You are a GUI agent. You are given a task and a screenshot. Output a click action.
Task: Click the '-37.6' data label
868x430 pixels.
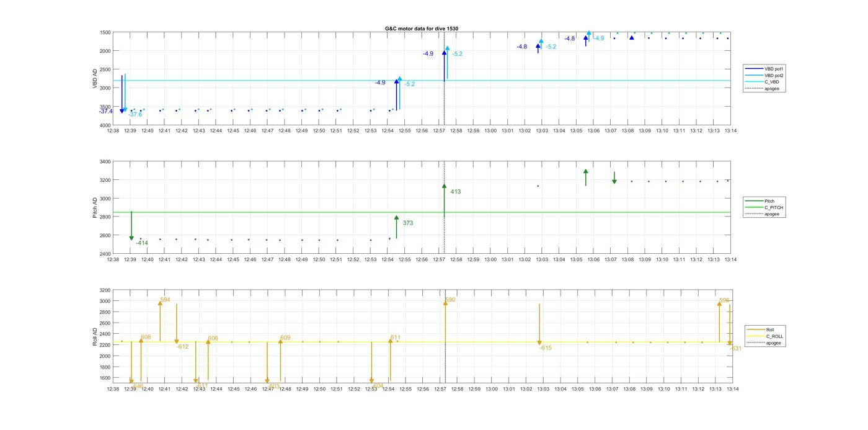[135, 114]
